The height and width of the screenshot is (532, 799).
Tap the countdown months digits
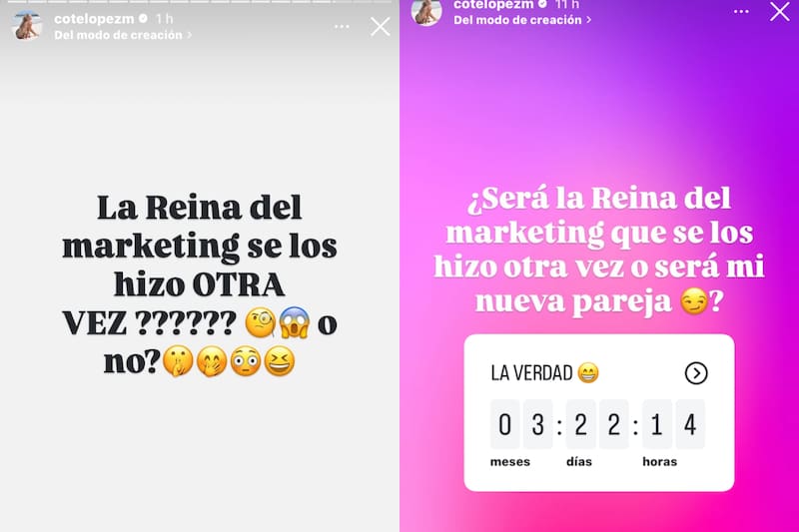521,424
